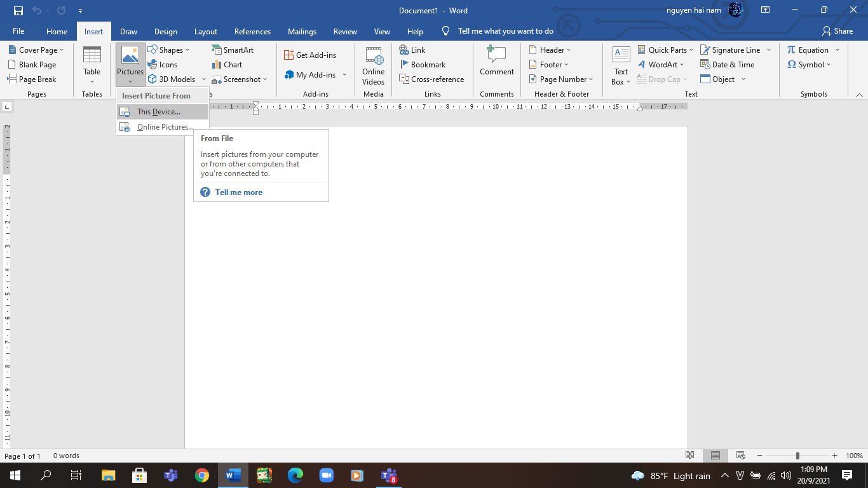Open the Quick Parts dropdown

tap(665, 50)
